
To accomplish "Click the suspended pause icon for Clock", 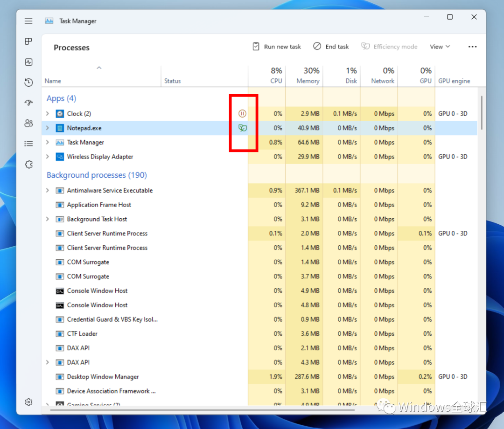I will coord(242,113).
